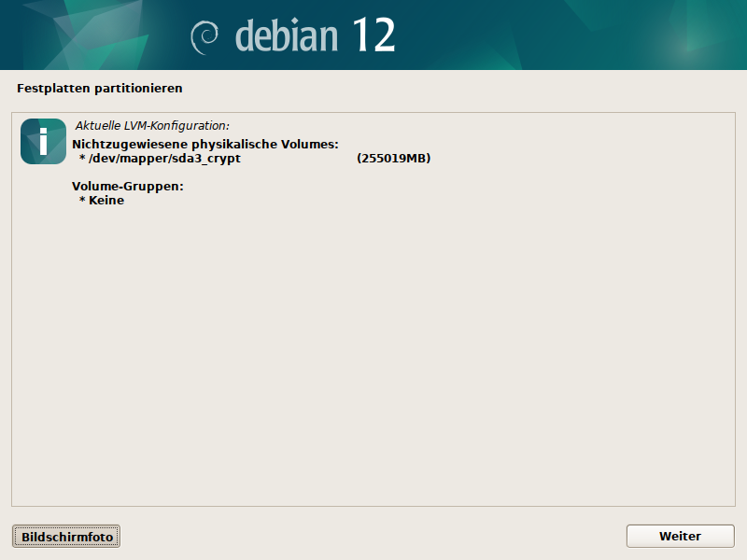This screenshot has width=747, height=560.
Task: Select the 'Festplatten partitionieren' page heading
Action: point(99,89)
